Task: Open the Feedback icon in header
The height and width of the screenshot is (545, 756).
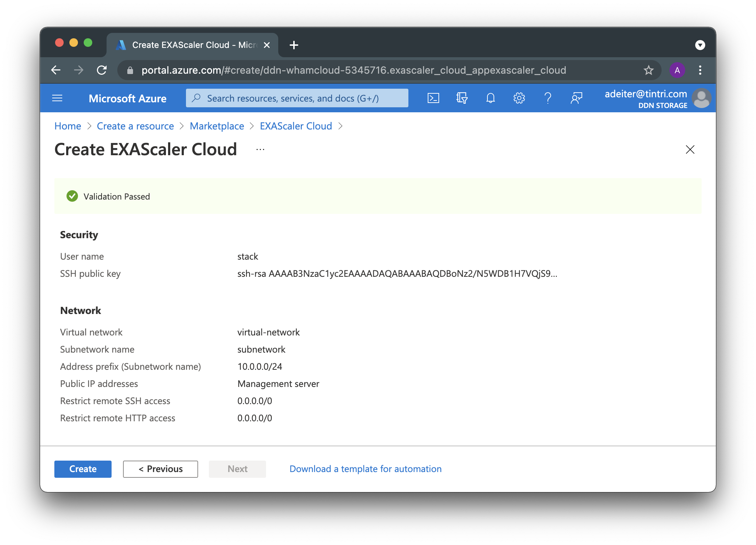Action: 576,98
